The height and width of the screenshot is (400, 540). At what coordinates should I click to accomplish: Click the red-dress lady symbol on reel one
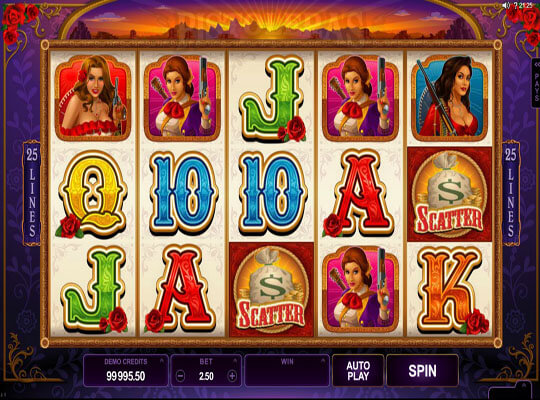point(93,99)
